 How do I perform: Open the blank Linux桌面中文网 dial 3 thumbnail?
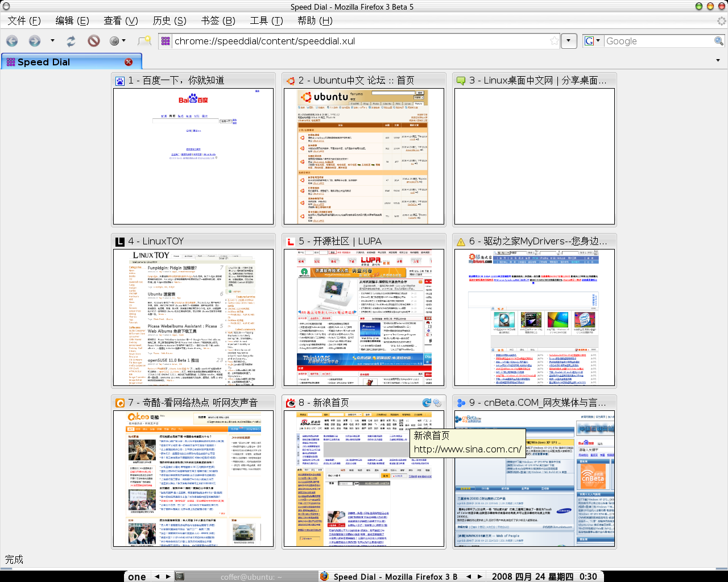click(535, 156)
